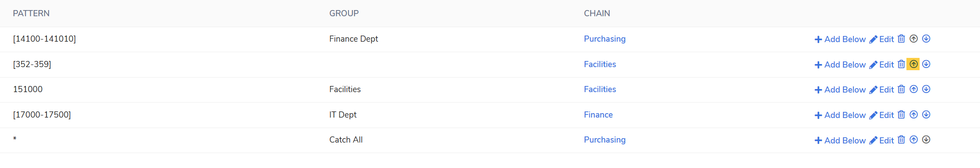Move the [17000-17500] row down

[x=926, y=114]
